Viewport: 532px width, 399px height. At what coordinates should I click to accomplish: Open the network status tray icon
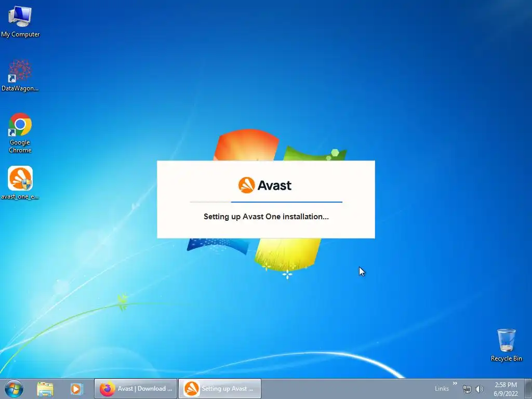(467, 389)
